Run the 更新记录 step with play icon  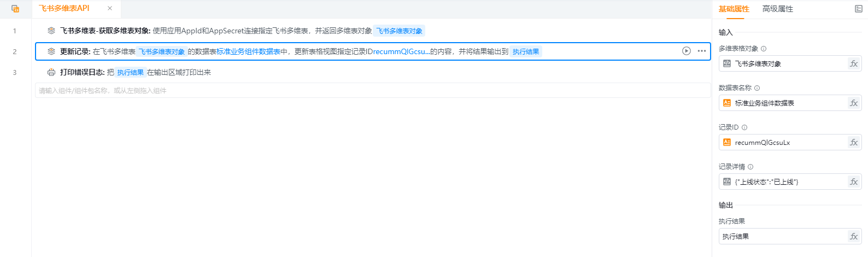pyautogui.click(x=687, y=51)
